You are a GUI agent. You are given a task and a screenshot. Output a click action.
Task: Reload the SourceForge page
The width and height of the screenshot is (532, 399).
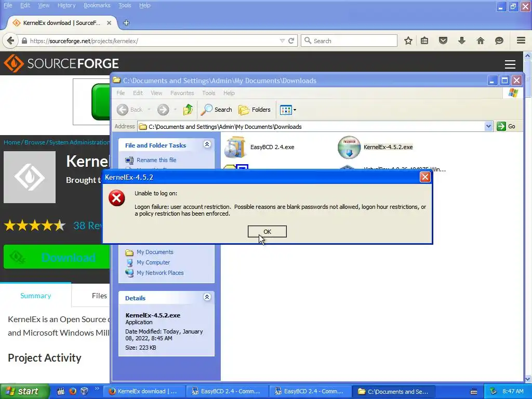[291, 41]
